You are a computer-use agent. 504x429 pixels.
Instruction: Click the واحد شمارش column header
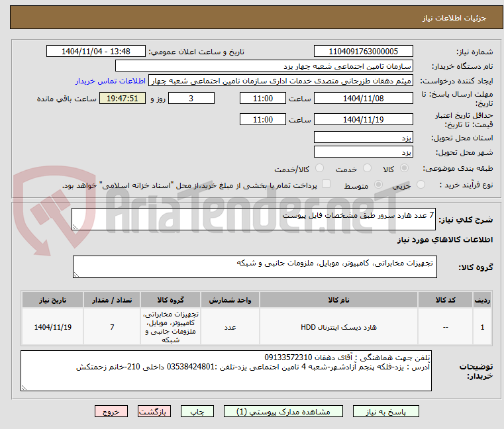point(230,300)
